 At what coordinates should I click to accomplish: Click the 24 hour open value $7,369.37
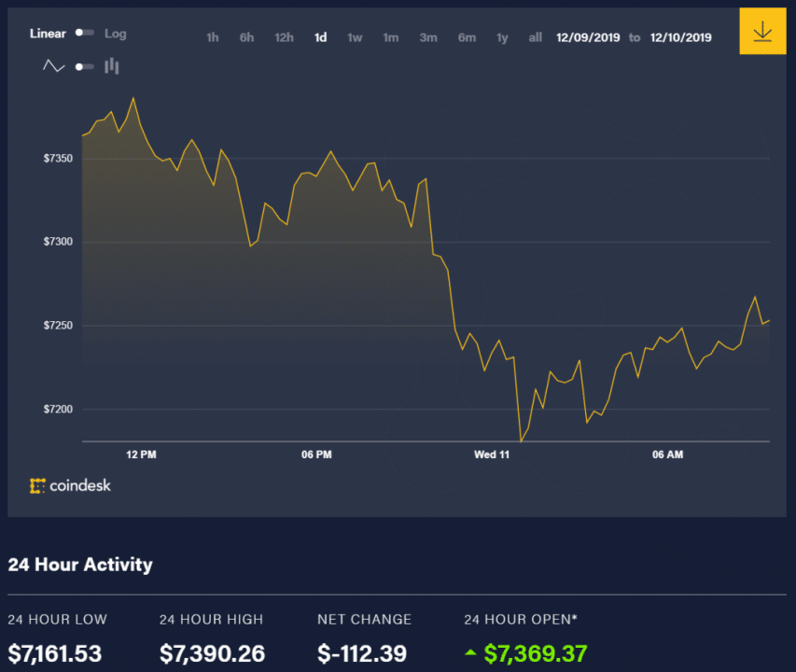tap(536, 653)
